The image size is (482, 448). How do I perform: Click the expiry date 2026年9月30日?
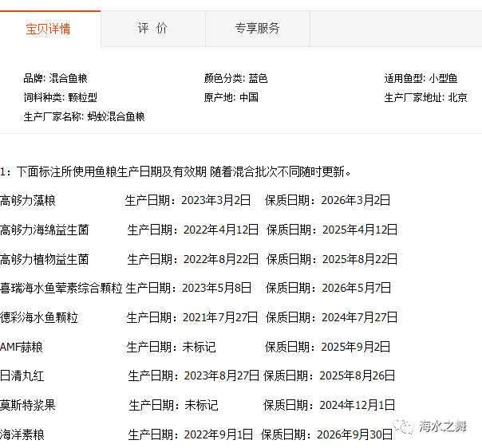tap(355, 434)
